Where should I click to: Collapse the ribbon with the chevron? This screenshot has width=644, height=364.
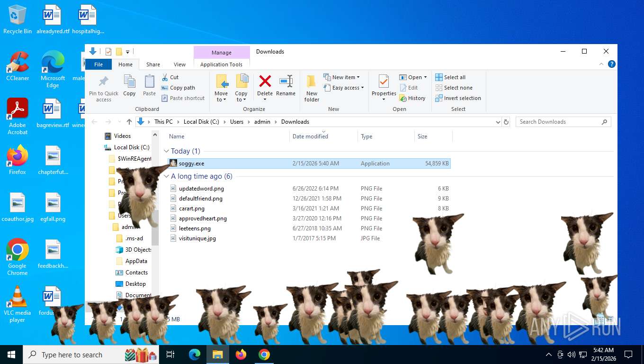[x=602, y=64]
